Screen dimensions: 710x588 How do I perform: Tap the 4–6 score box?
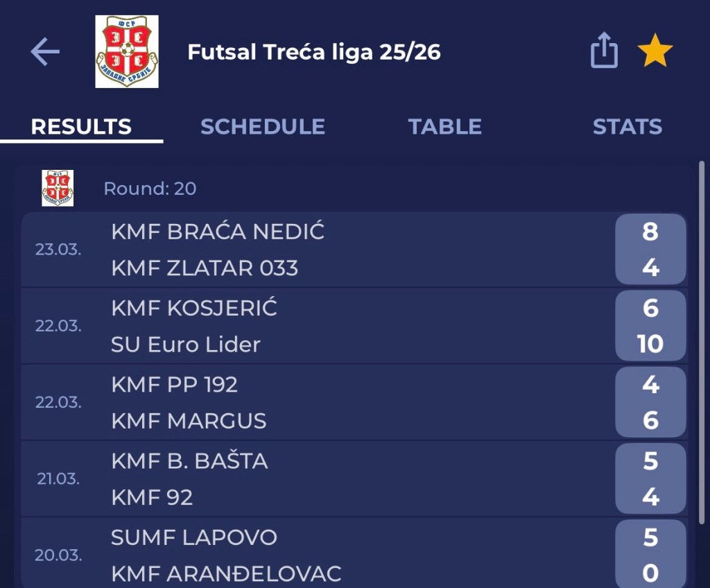[650, 402]
